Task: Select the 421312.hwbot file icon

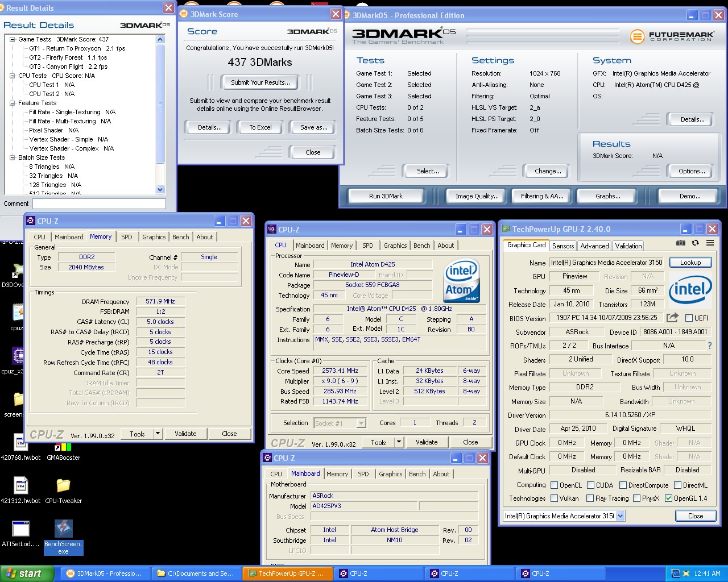Action: (21, 485)
